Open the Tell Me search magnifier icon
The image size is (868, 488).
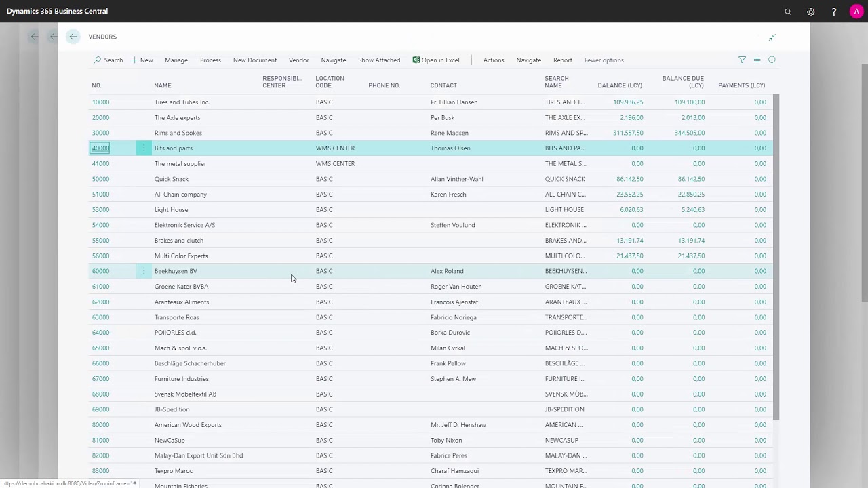click(788, 12)
